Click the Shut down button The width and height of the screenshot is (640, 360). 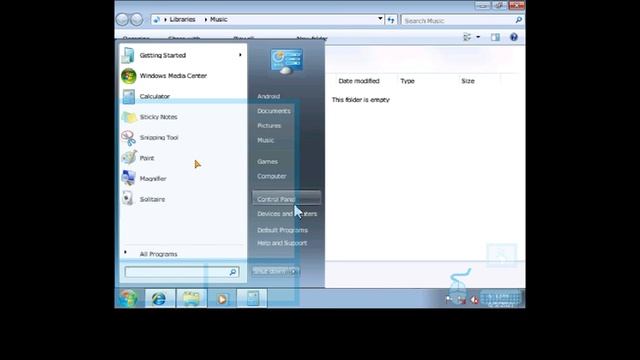(271, 271)
